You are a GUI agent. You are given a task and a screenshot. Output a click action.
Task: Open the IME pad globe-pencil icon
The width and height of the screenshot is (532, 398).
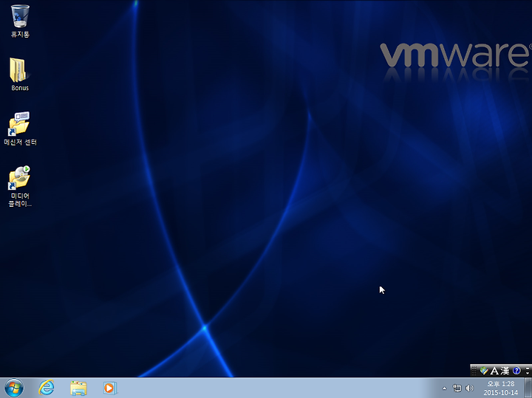(x=484, y=371)
